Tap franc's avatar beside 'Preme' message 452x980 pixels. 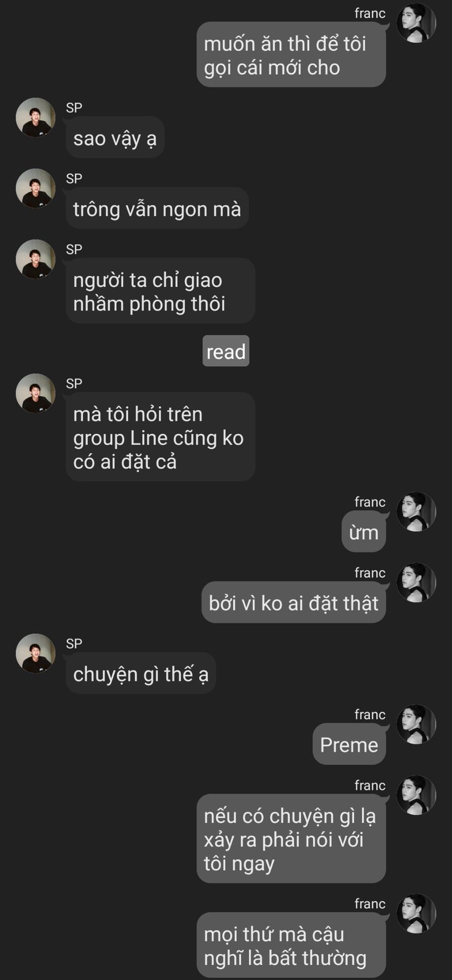coord(416,724)
